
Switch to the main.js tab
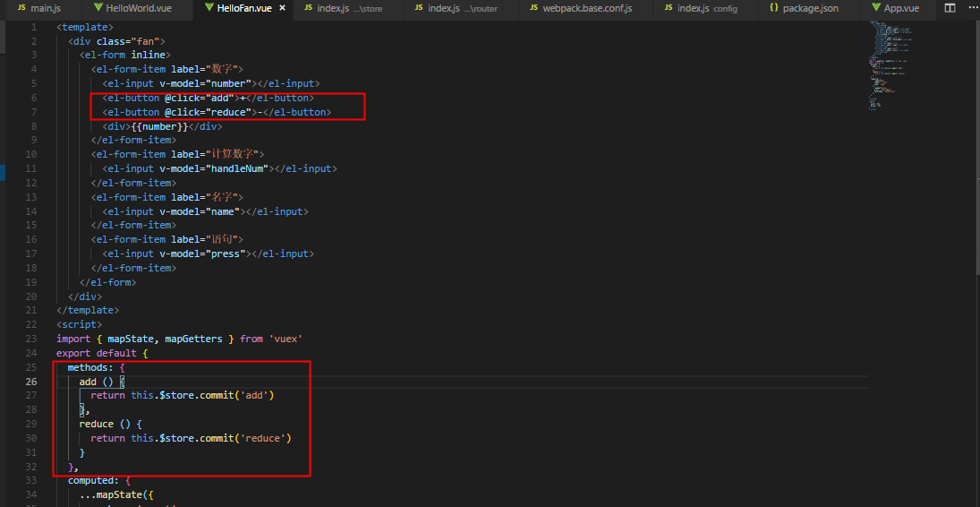[x=40, y=8]
